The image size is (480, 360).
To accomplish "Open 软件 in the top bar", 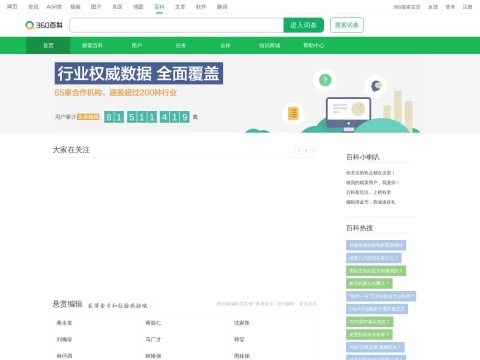I will [201, 7].
